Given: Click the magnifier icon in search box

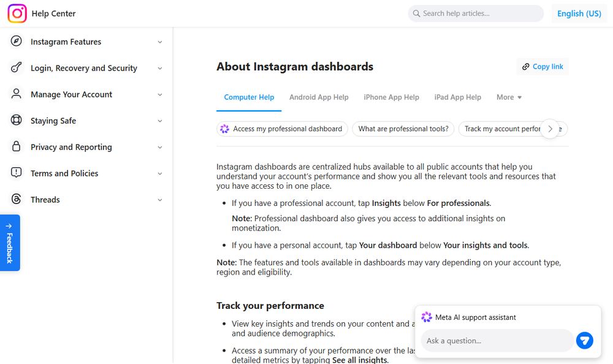Looking at the screenshot, I should click(416, 13).
